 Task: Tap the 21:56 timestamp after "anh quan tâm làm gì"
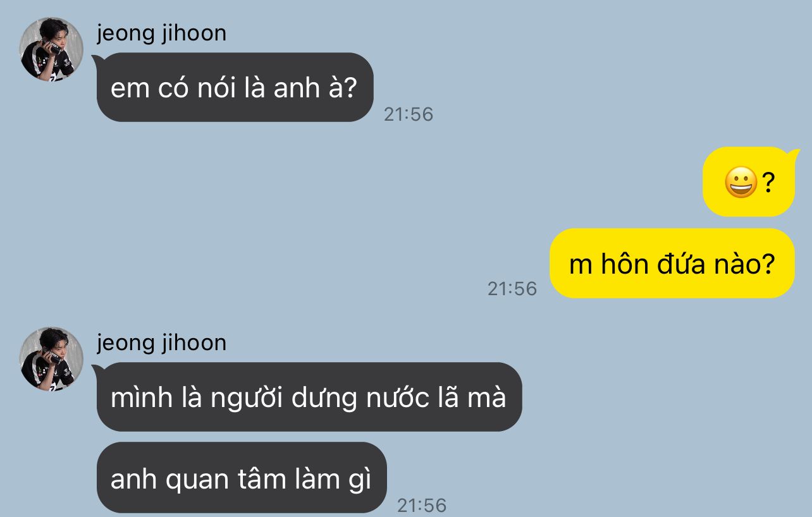click(x=422, y=505)
